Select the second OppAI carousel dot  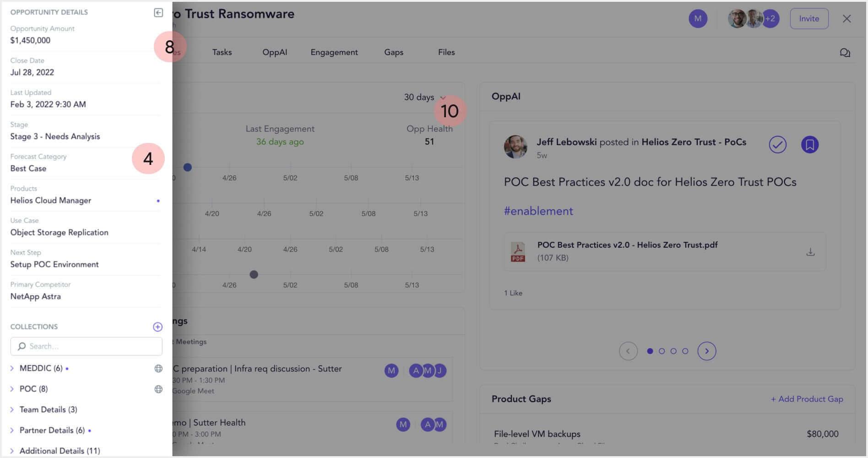(662, 351)
